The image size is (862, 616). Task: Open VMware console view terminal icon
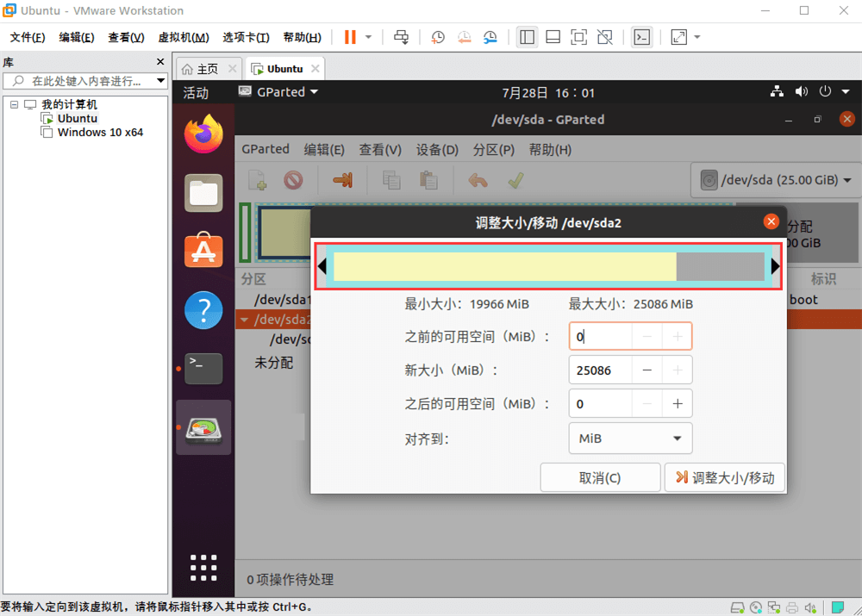point(641,37)
